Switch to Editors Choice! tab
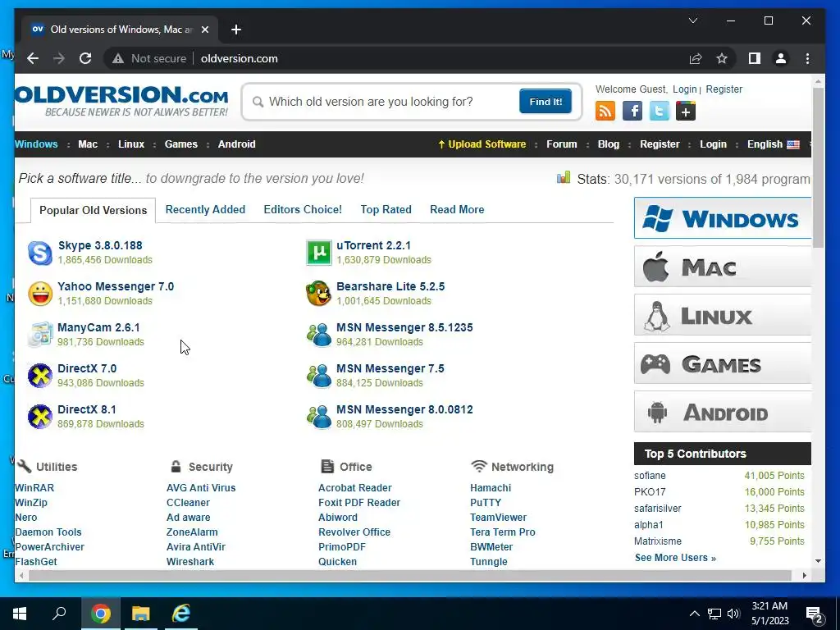The image size is (840, 630). point(303,209)
